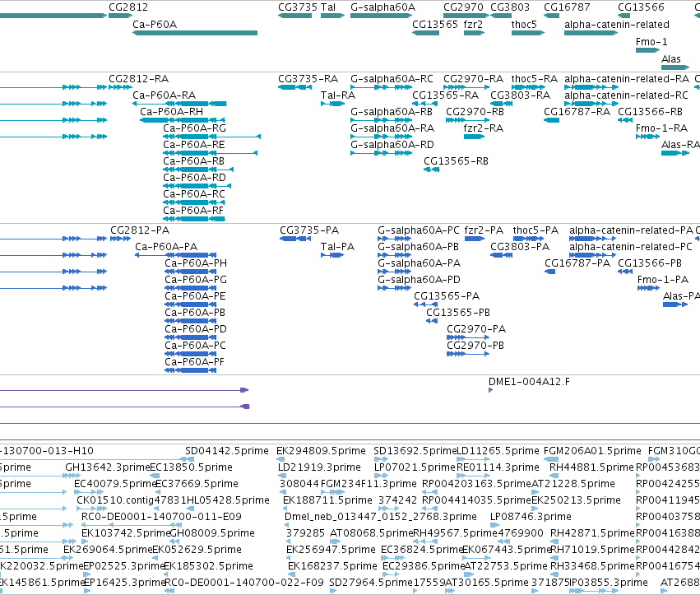Click the Fmo-1 gene label
The height and width of the screenshot is (595, 700).
click(651, 41)
